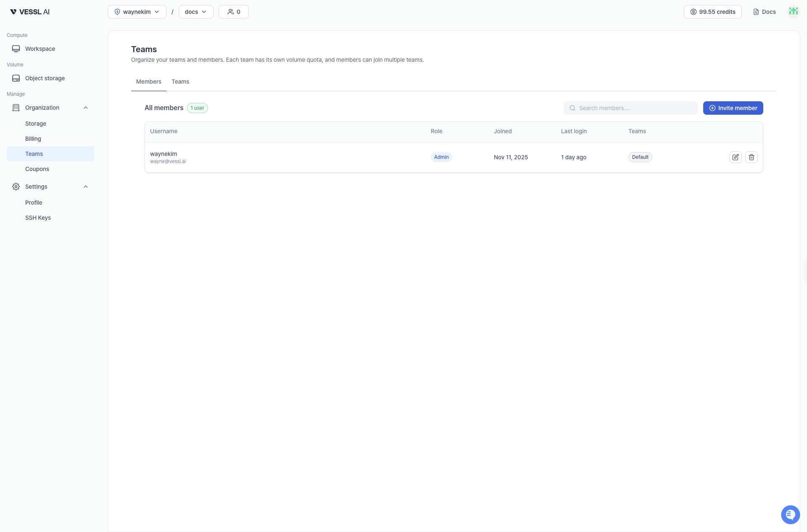Click the Invite member button
Viewport: 807px width, 532px height.
point(733,108)
